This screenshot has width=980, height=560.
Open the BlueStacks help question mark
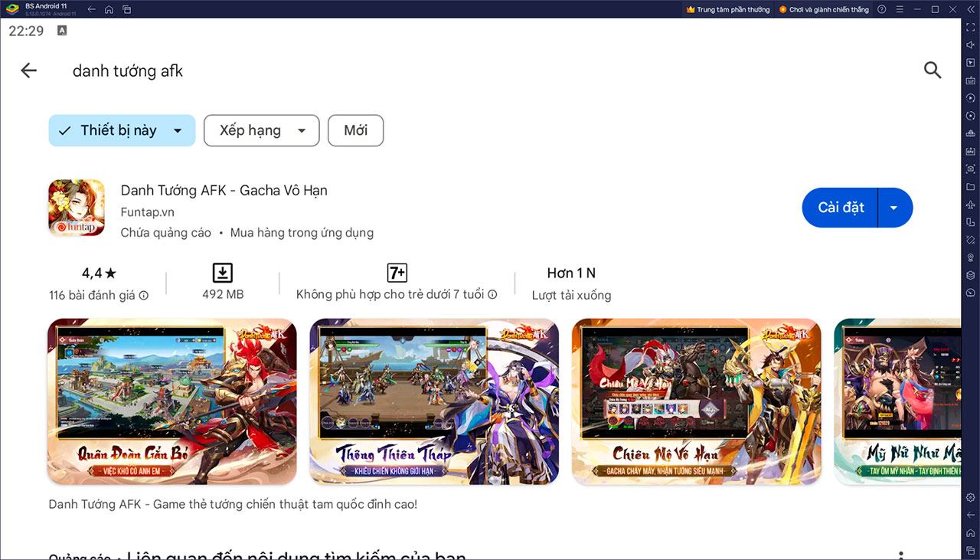881,9
